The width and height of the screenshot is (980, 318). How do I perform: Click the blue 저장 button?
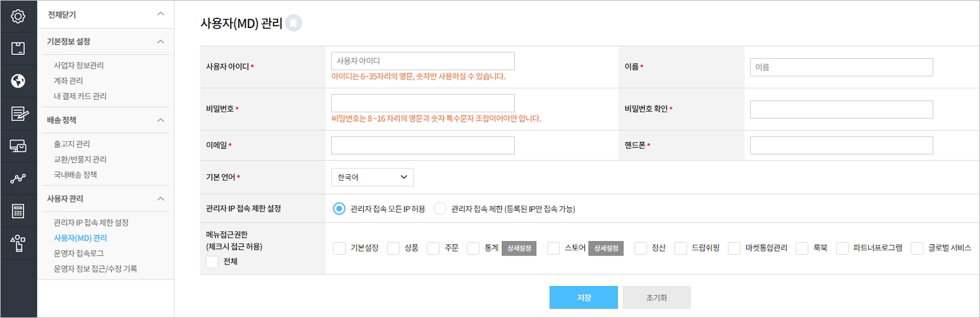[583, 297]
